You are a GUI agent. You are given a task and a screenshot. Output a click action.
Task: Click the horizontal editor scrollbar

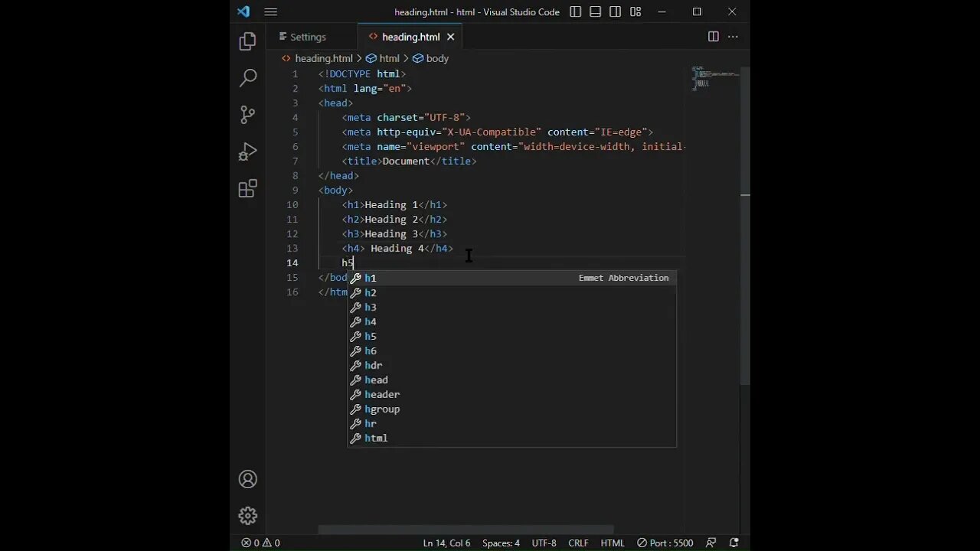[x=465, y=530]
